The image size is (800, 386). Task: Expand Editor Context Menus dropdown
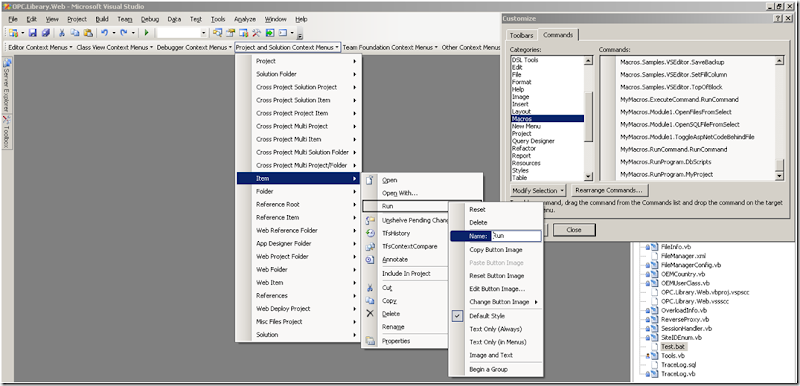tap(41, 47)
